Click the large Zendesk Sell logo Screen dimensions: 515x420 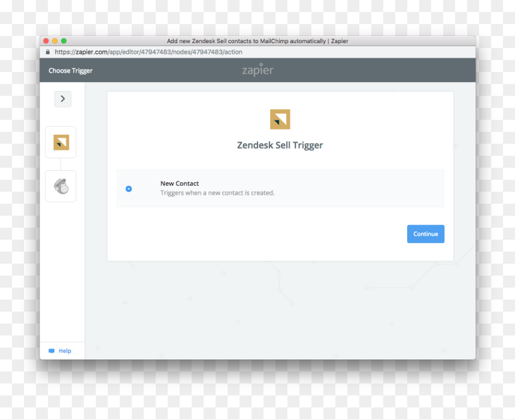click(280, 119)
